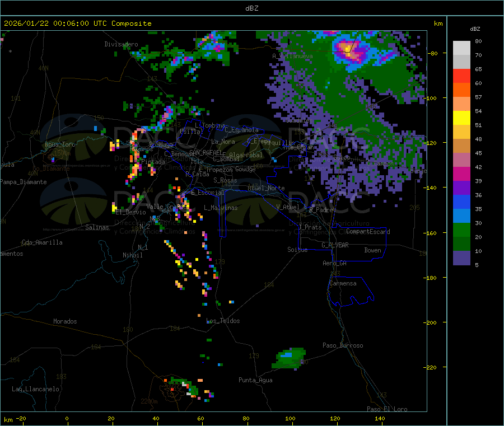Click the green echo blob north of Punta_Agua
The image size is (504, 426).
(288, 358)
